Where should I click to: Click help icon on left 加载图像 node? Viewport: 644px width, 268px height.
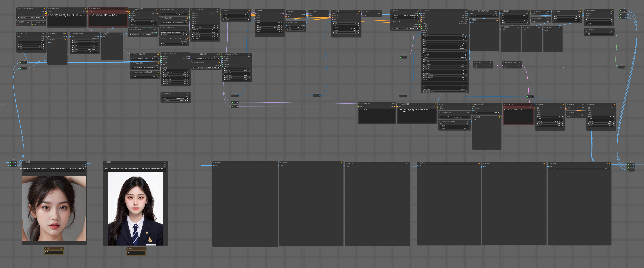85,162
